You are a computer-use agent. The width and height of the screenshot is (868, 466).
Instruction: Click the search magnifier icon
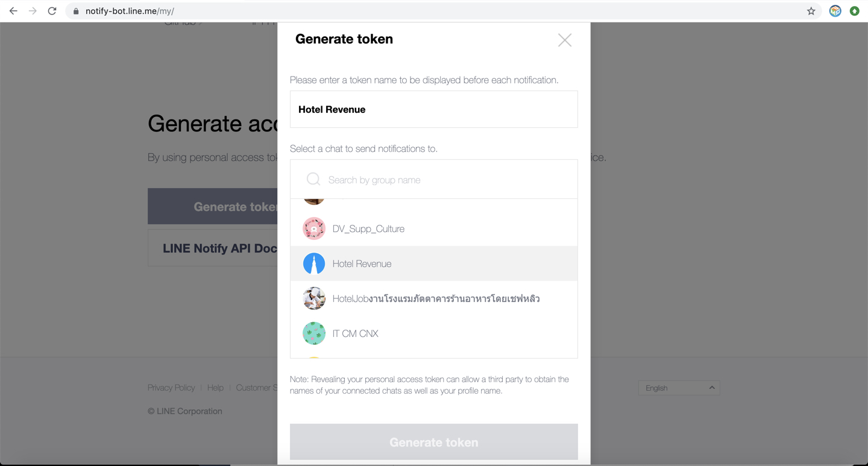pyautogui.click(x=313, y=179)
